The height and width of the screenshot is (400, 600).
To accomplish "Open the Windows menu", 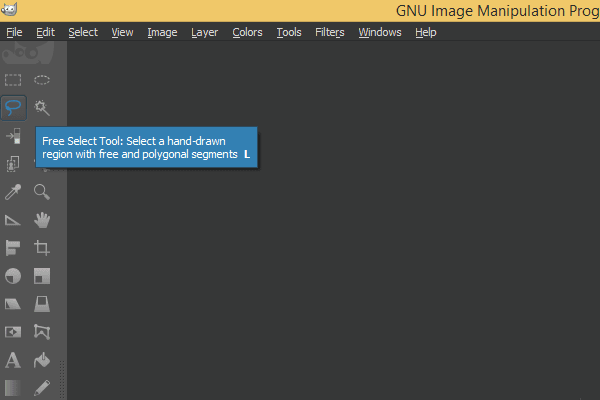I will 380,33.
